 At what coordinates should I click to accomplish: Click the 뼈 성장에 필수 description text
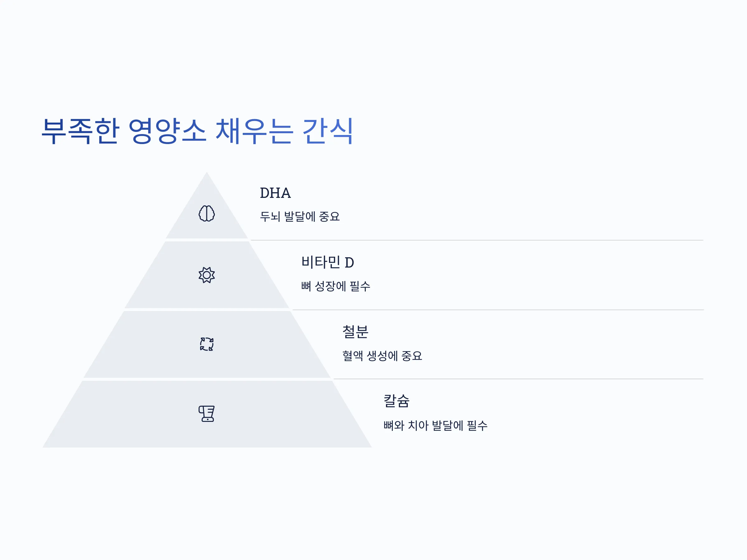(x=336, y=286)
